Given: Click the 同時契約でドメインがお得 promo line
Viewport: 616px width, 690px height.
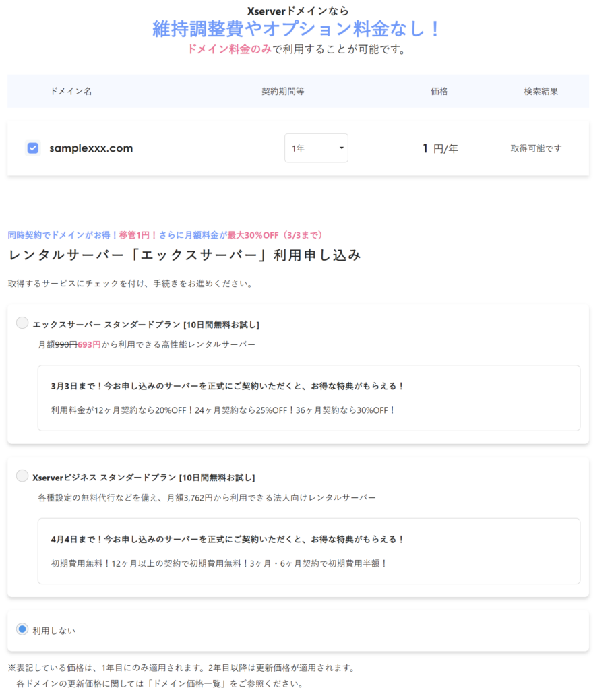Looking at the screenshot, I should click(x=165, y=235).
